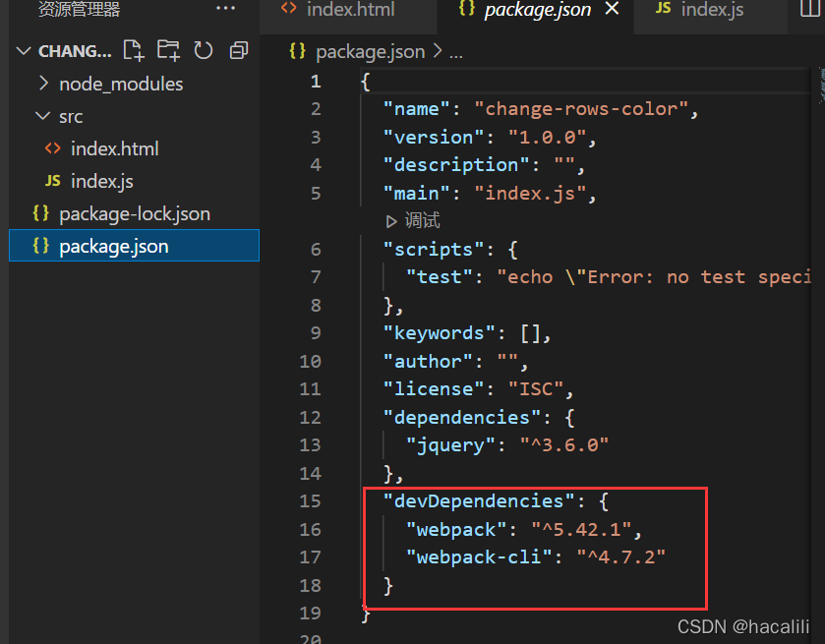Screen dimensions: 825x644
Task: Click the 调试 CodeLens link above scripts
Action: pos(421,220)
